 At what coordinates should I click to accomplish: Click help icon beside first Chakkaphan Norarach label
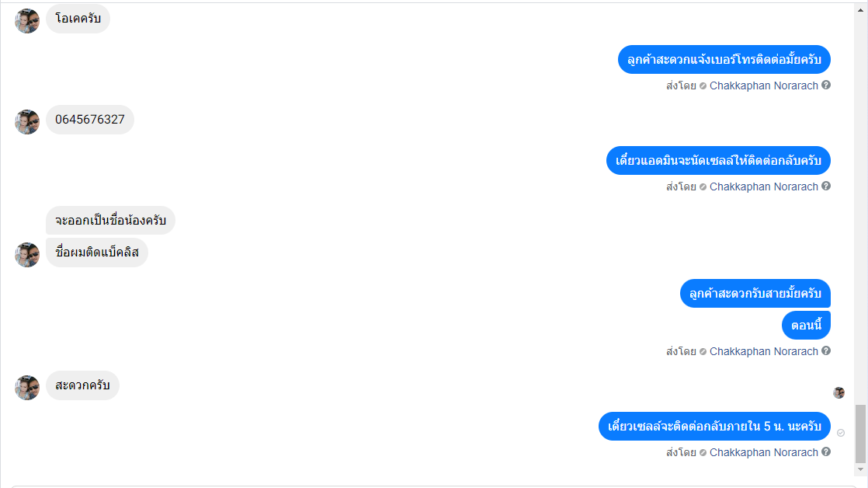pos(826,85)
